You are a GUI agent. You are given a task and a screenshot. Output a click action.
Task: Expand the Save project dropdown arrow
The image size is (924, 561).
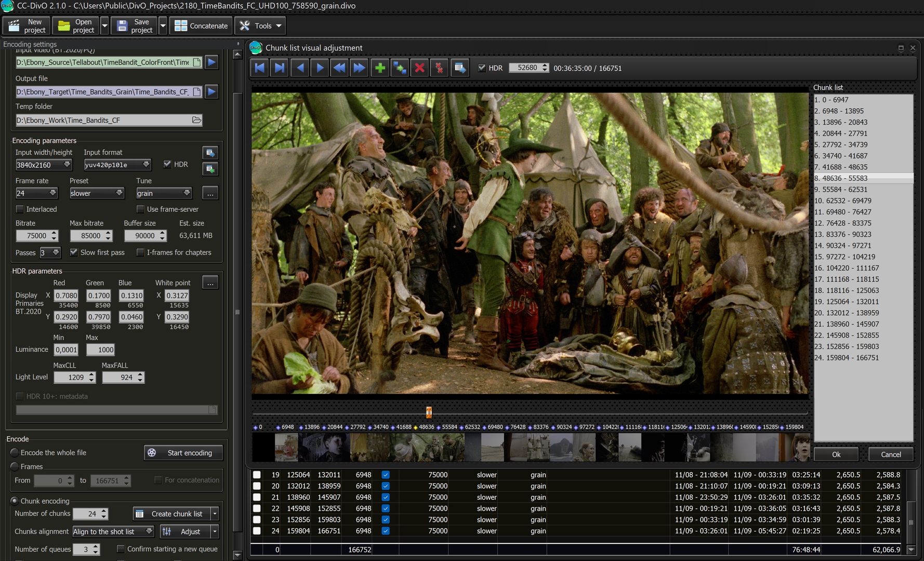pos(163,25)
